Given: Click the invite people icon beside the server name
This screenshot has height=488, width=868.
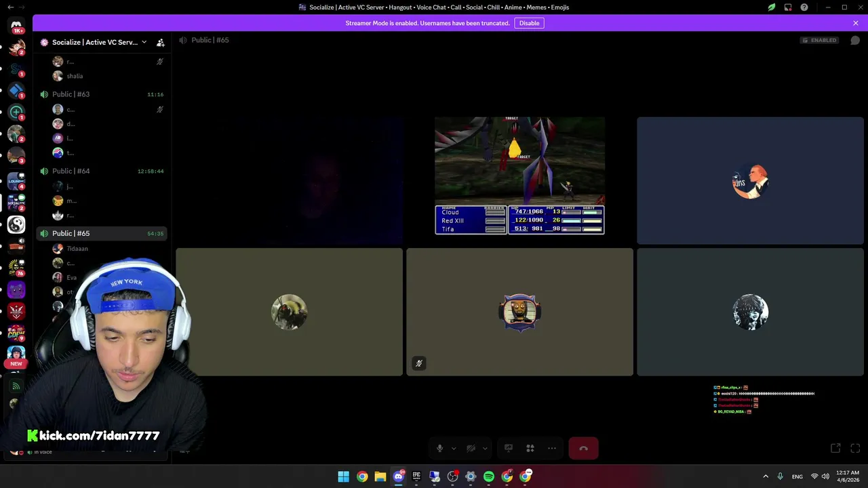Looking at the screenshot, I should (161, 42).
